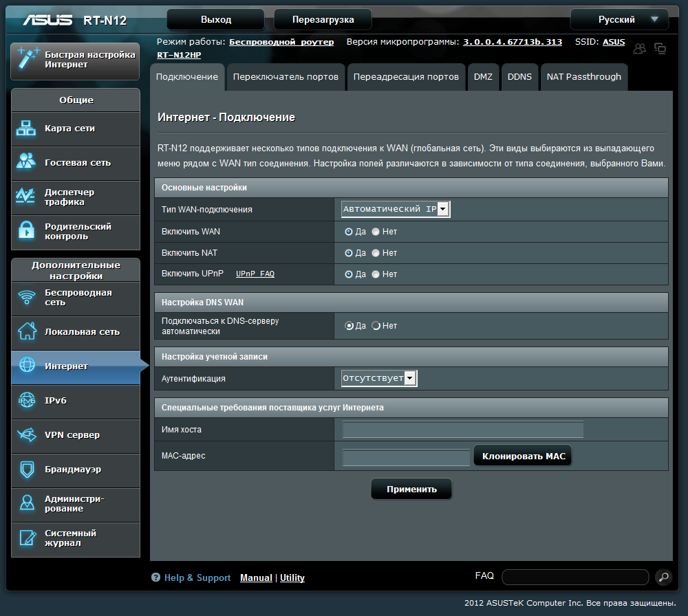688x616 pixels.
Task: Open the UPnP FAQ link
Action: click(x=255, y=274)
